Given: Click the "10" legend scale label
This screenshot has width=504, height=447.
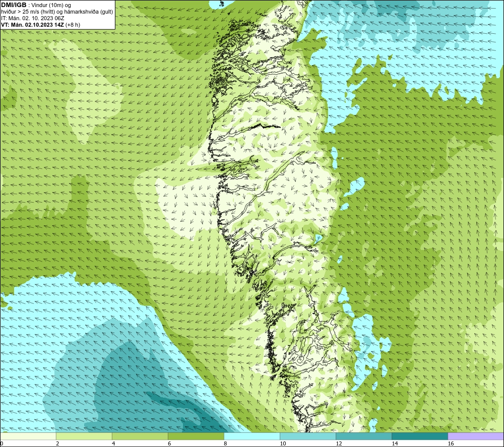Looking at the screenshot, I should [283, 443].
